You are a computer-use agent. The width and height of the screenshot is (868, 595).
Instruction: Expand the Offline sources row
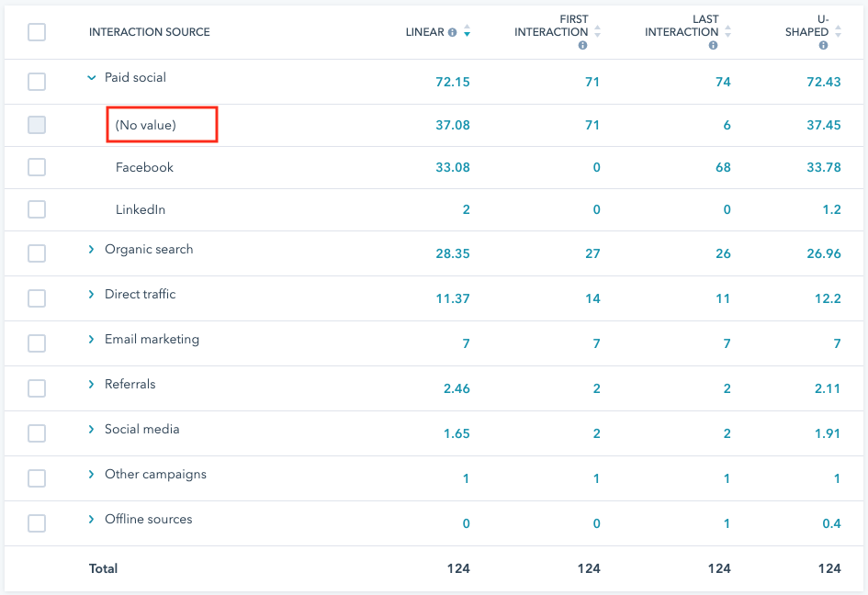coord(91,520)
